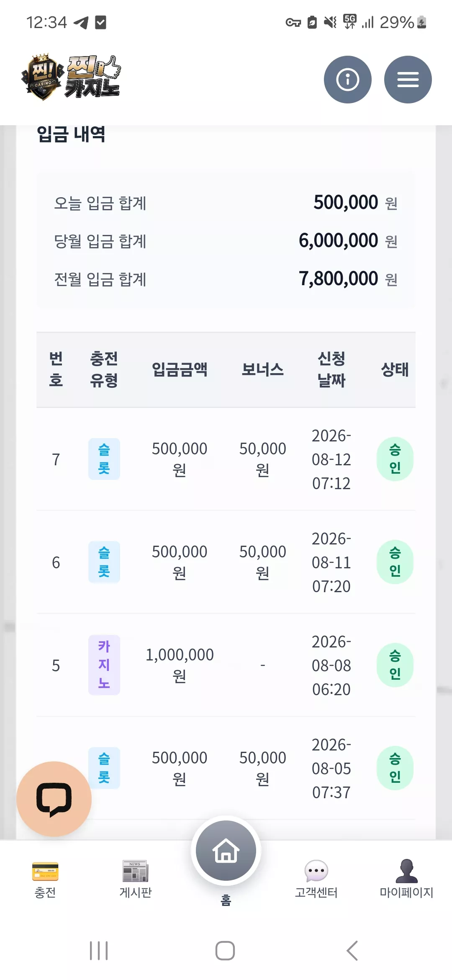Viewport: 452px width, 980px height.
Task: Open 고객센터 speech bubble icon
Action: click(x=316, y=871)
